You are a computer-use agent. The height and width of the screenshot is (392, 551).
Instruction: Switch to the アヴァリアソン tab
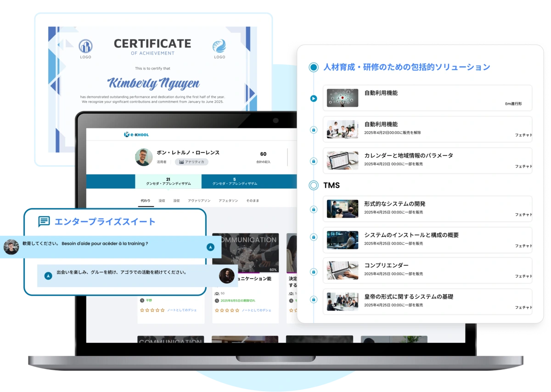199,200
